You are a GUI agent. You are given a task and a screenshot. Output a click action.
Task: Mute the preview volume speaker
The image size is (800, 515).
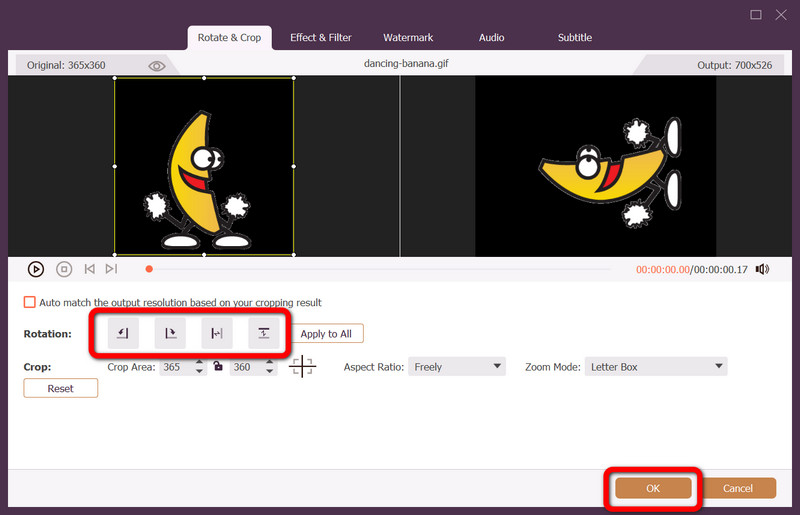pyautogui.click(x=762, y=269)
